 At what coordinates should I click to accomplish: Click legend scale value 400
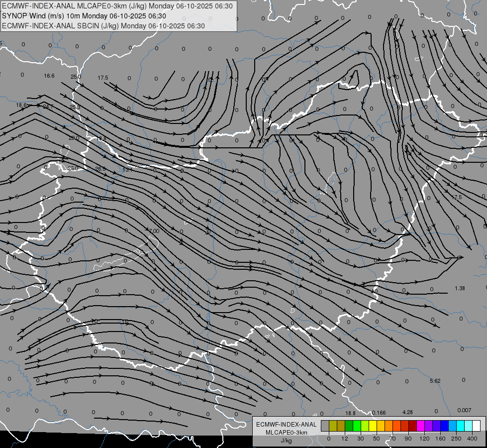tap(472, 439)
